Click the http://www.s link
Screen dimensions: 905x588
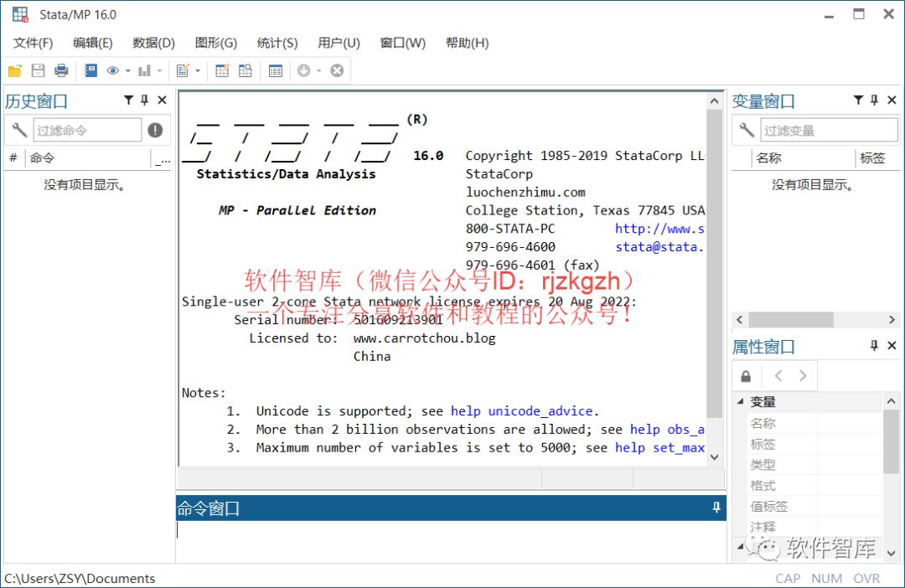pos(659,229)
